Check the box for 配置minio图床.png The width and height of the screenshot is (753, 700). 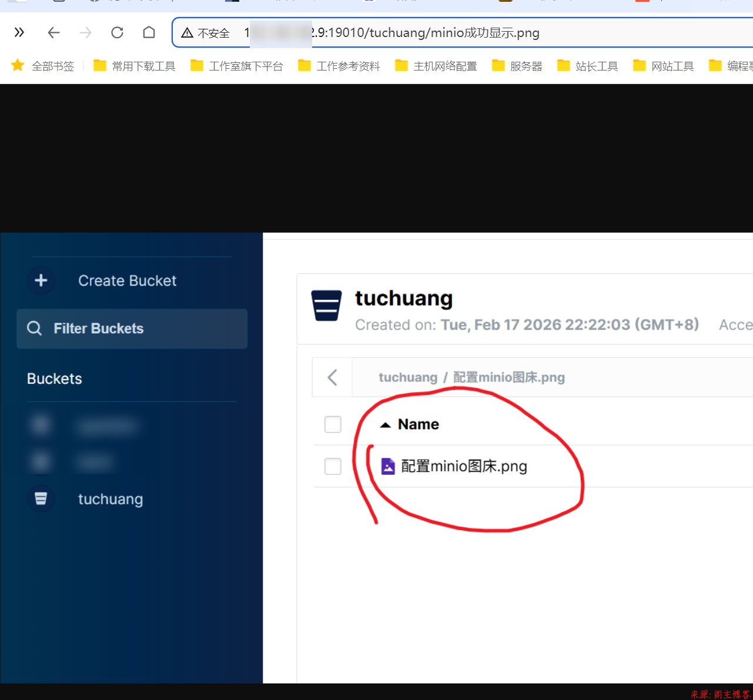coord(333,467)
